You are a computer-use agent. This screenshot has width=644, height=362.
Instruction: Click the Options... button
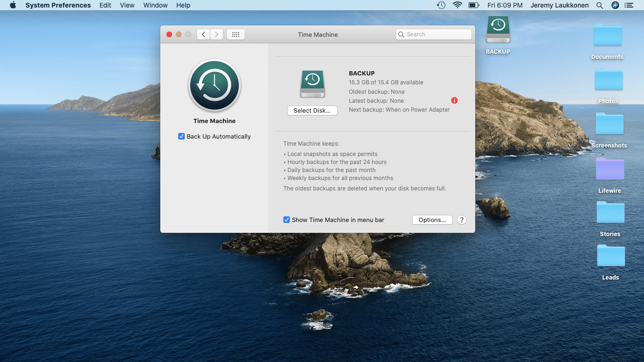432,220
